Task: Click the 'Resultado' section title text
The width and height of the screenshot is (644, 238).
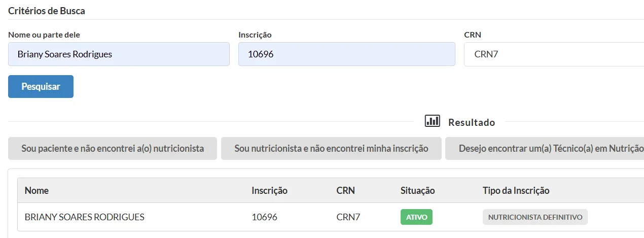Action: click(x=472, y=122)
